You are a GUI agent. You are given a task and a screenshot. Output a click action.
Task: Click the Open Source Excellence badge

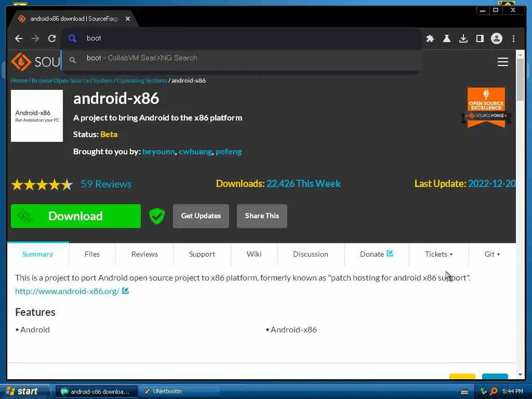(486, 107)
